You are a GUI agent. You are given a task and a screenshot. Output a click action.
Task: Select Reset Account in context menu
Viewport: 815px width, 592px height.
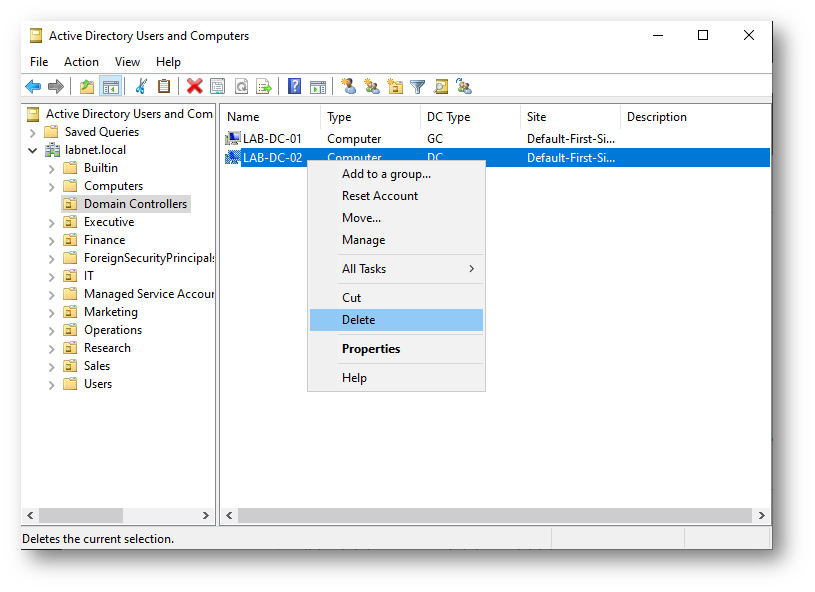[396, 196]
